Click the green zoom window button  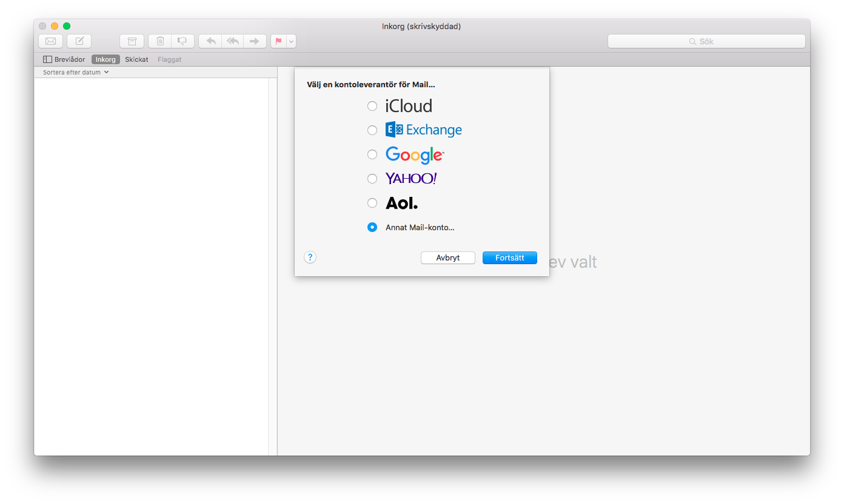coord(67,26)
